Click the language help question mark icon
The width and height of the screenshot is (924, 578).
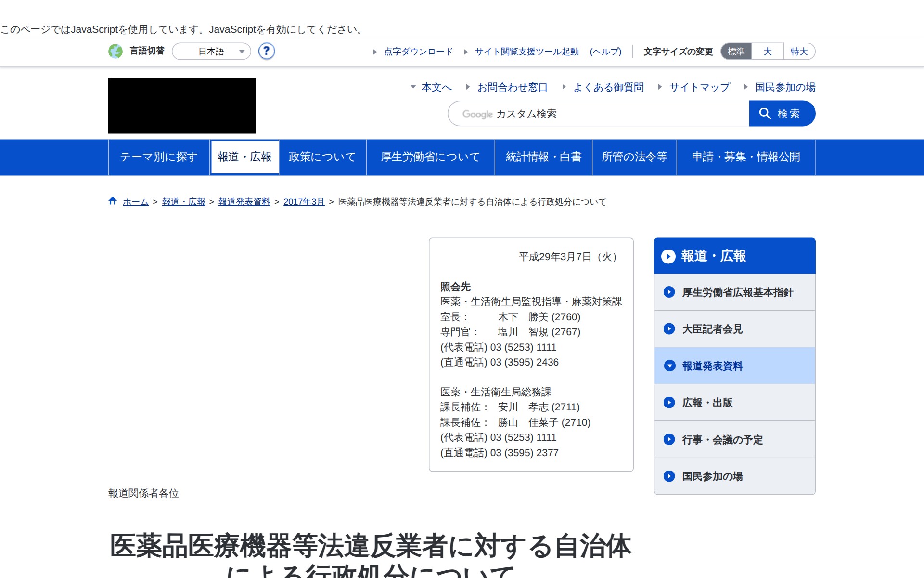pyautogui.click(x=266, y=51)
